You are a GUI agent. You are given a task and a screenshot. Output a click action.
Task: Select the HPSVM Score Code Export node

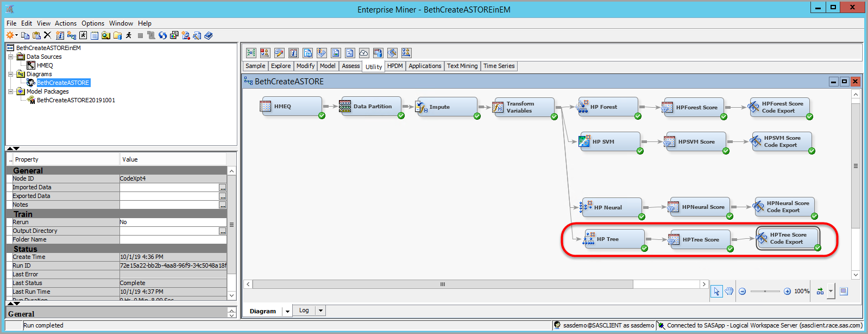(782, 142)
